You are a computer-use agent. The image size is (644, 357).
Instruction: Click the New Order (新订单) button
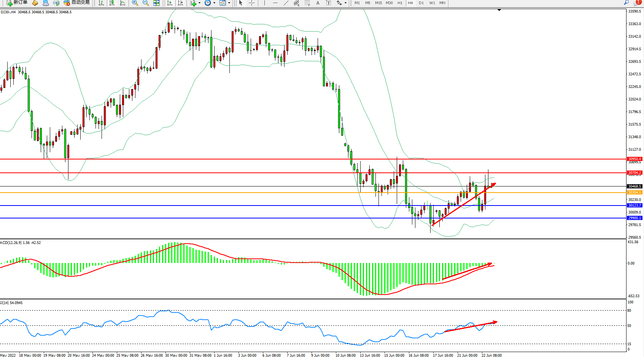(17, 3)
